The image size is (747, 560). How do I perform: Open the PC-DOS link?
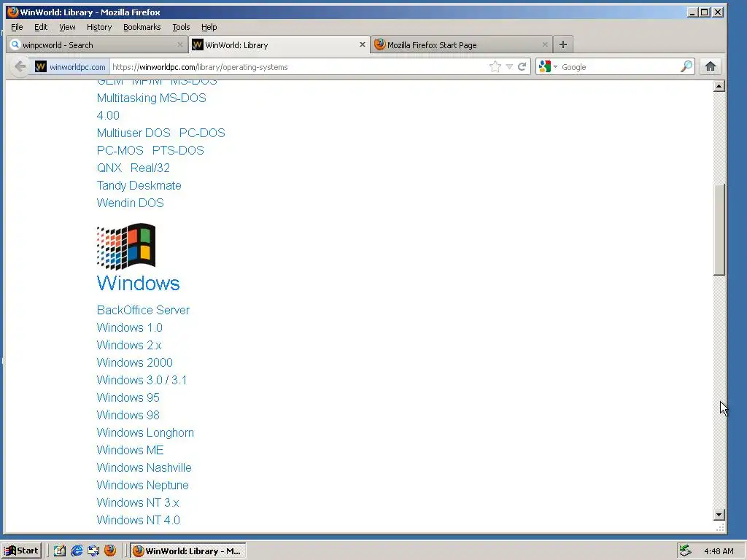tap(202, 133)
